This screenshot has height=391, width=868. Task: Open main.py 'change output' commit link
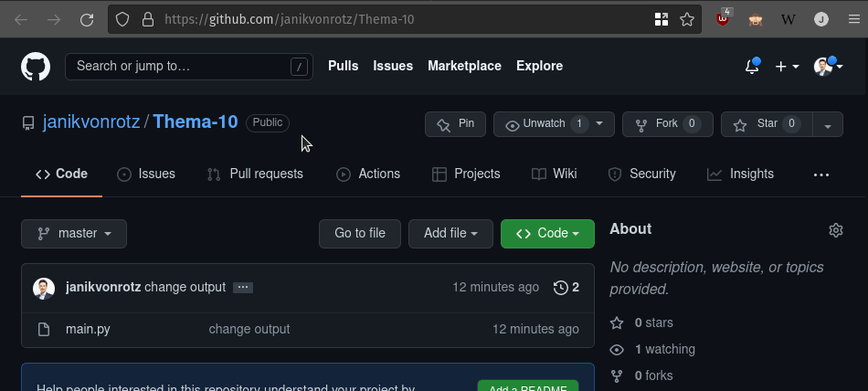pos(249,329)
